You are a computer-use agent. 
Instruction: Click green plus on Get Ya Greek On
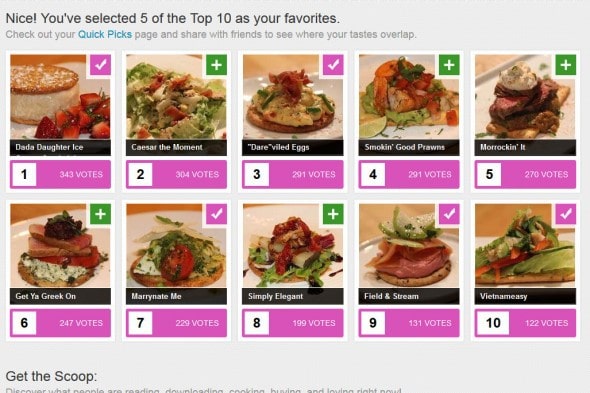pyautogui.click(x=100, y=214)
